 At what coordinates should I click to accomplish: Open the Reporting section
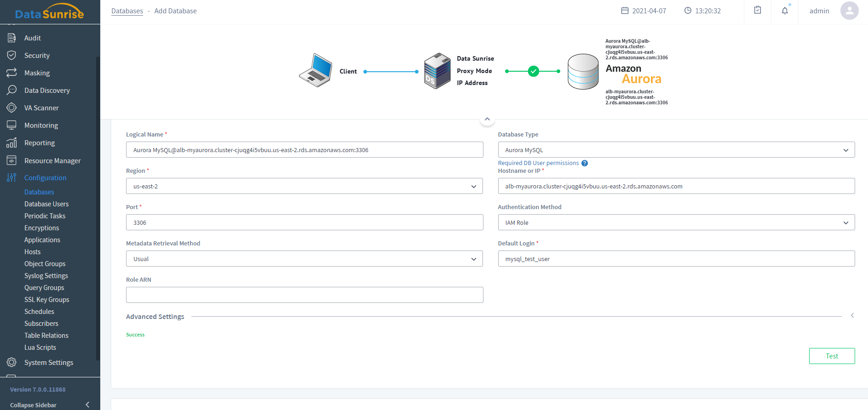pos(40,143)
